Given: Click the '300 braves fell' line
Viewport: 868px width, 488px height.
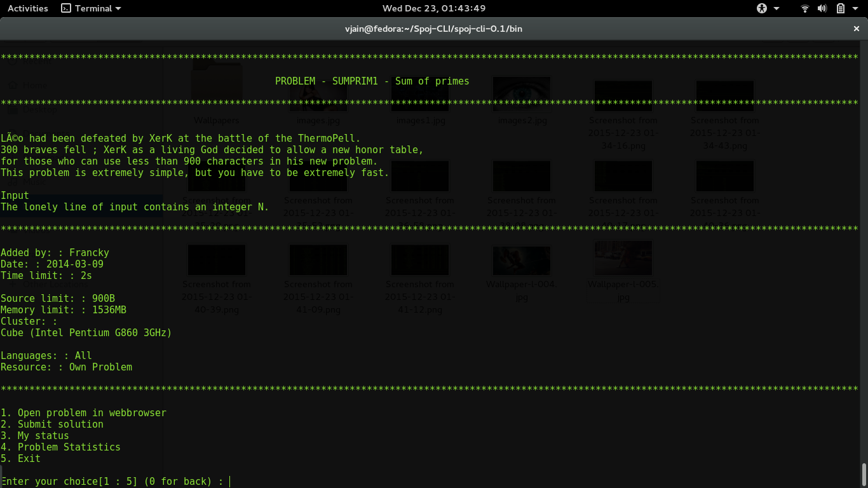Looking at the screenshot, I should pyautogui.click(x=212, y=150).
